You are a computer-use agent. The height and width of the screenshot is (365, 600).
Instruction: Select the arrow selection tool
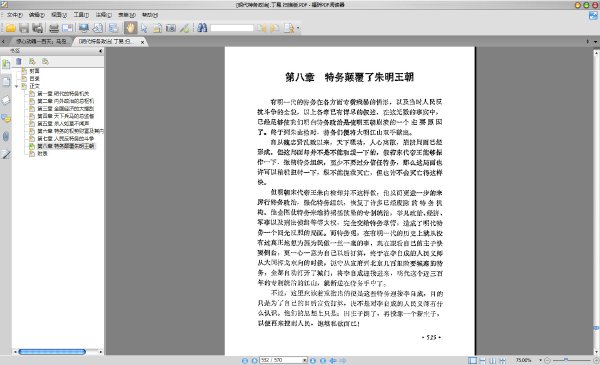point(144,28)
